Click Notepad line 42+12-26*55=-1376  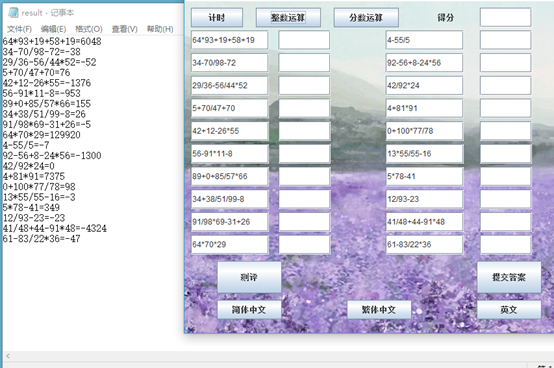click(47, 83)
